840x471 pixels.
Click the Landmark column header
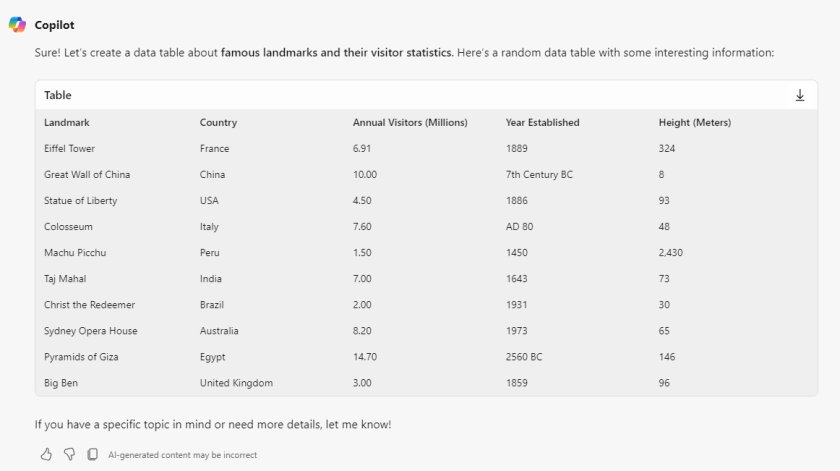click(67, 123)
